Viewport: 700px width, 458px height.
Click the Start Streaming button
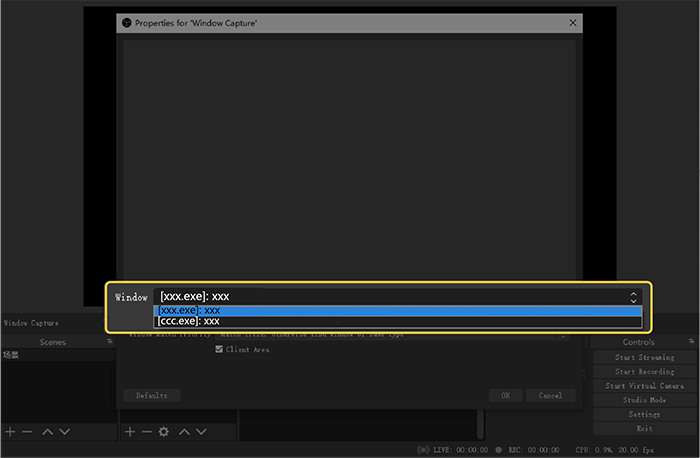(x=644, y=357)
